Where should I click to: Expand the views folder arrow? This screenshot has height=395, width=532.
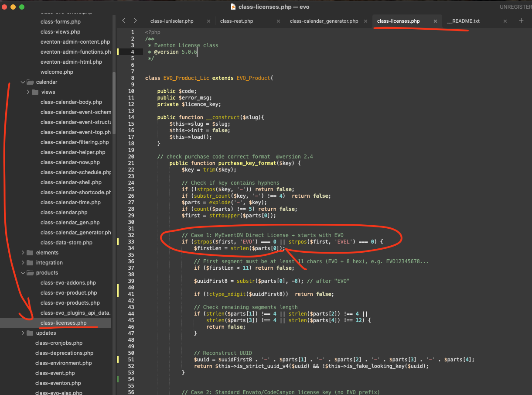(x=28, y=92)
